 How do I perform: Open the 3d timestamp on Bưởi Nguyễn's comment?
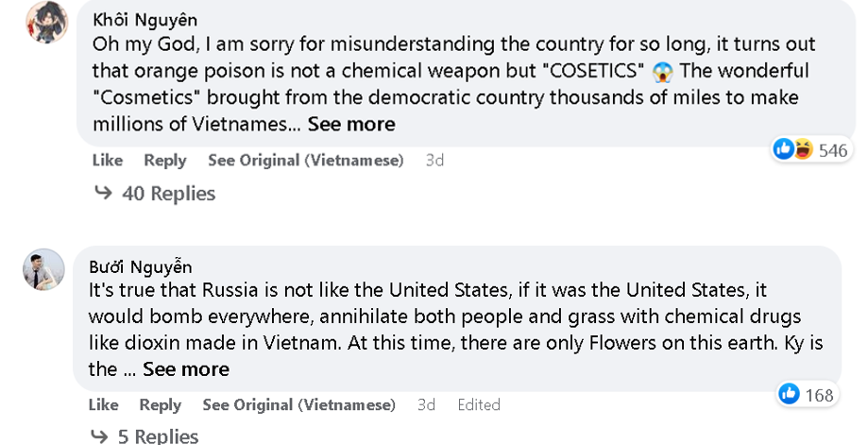[426, 404]
